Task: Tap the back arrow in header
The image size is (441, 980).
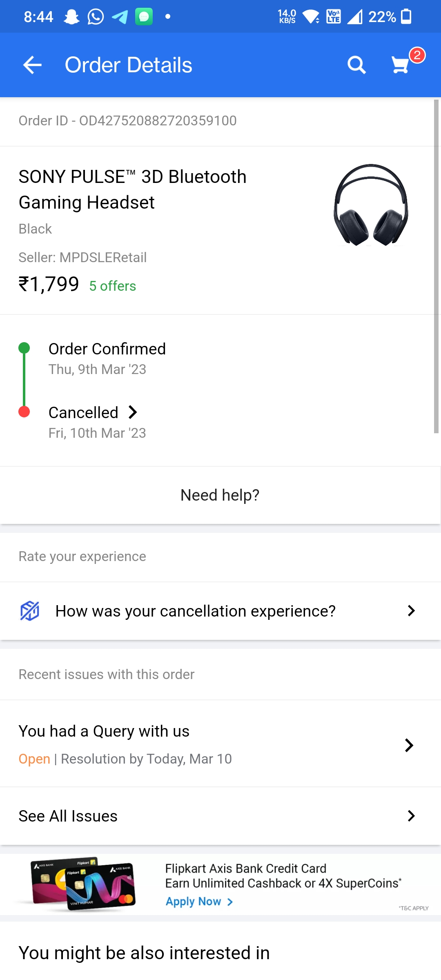Action: (32, 65)
